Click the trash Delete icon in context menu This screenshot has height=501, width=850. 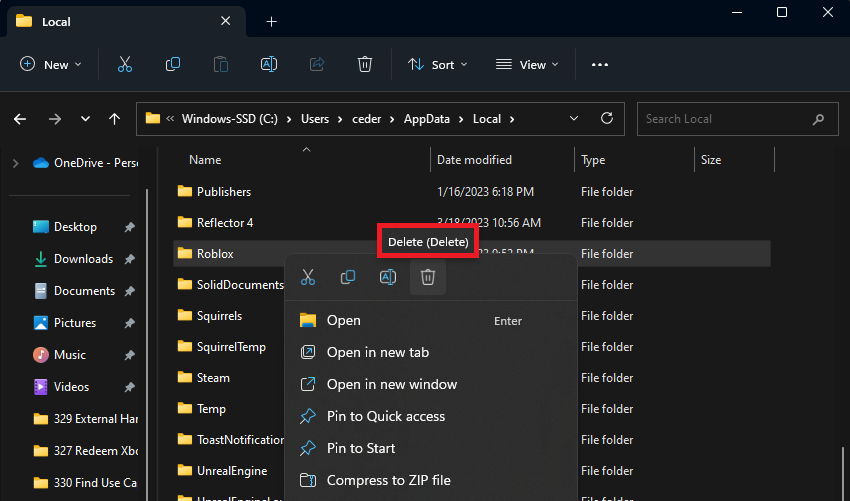(428, 277)
